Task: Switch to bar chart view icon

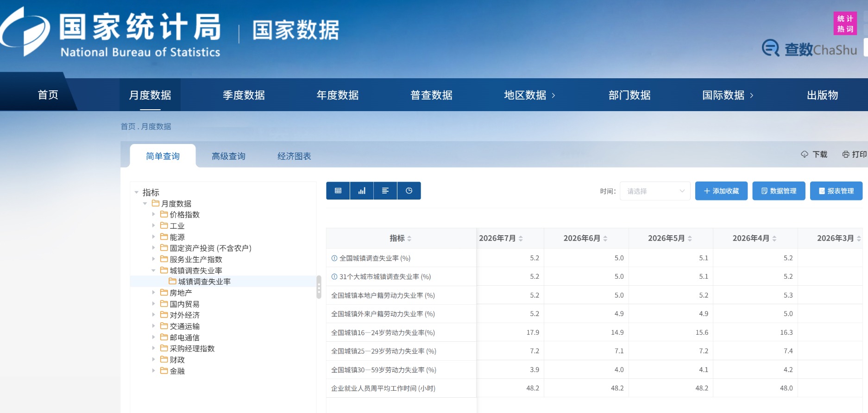Action: click(362, 191)
